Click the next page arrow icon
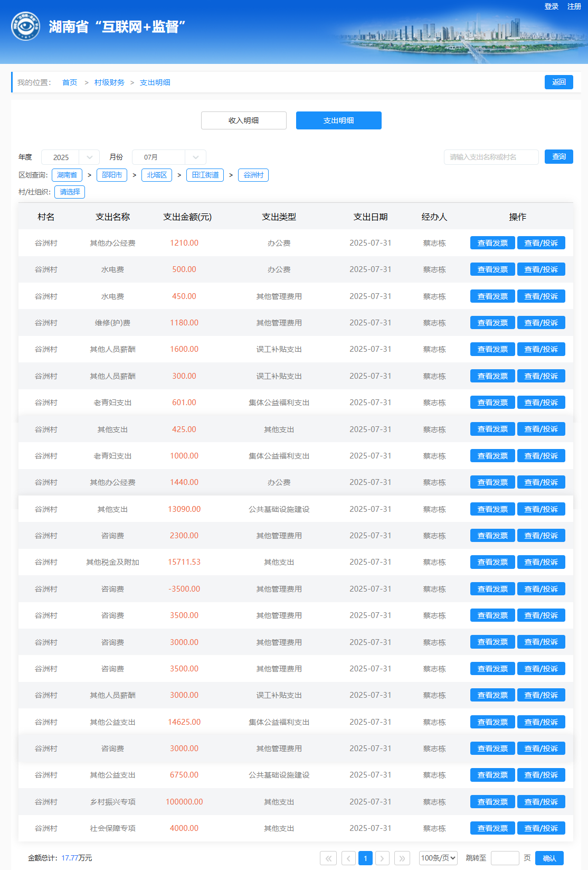 pyautogui.click(x=383, y=858)
